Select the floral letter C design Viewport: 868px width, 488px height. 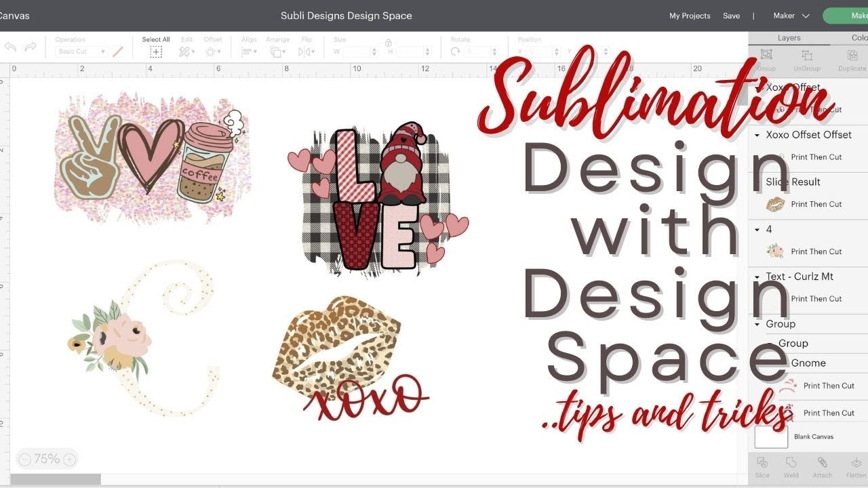point(142,339)
